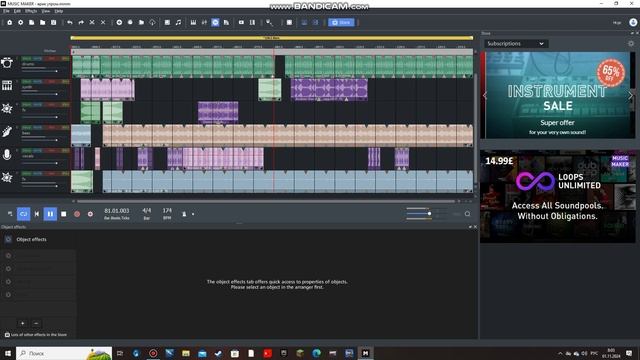The height and width of the screenshot is (360, 640).
Task: Open the Edge browser from the taskbar
Action: pos(316,353)
